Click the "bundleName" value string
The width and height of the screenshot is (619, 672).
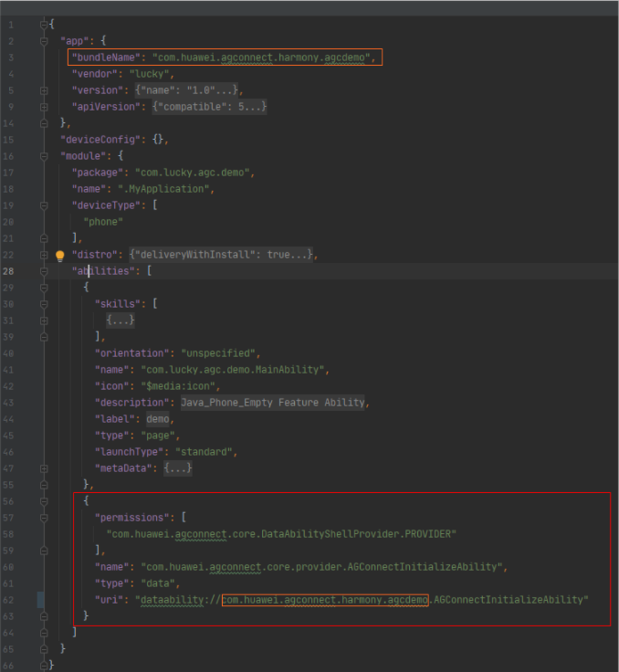[264, 58]
